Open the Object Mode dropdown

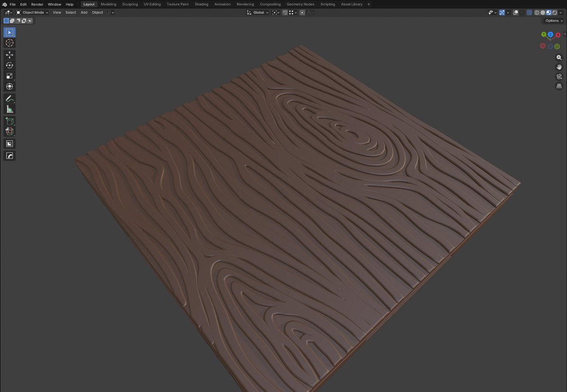pos(32,12)
